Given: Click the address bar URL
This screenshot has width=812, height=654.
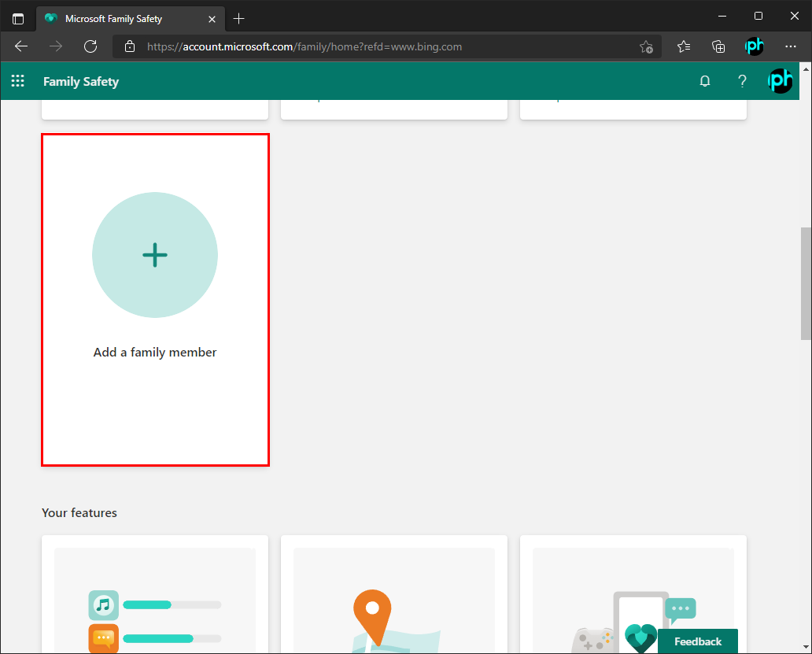Looking at the screenshot, I should [x=304, y=46].
